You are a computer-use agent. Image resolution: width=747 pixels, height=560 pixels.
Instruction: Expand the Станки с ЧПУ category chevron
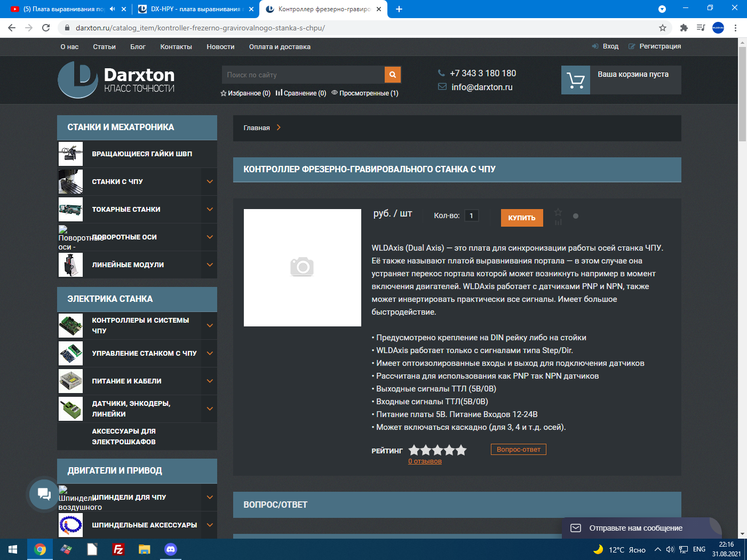[210, 182]
